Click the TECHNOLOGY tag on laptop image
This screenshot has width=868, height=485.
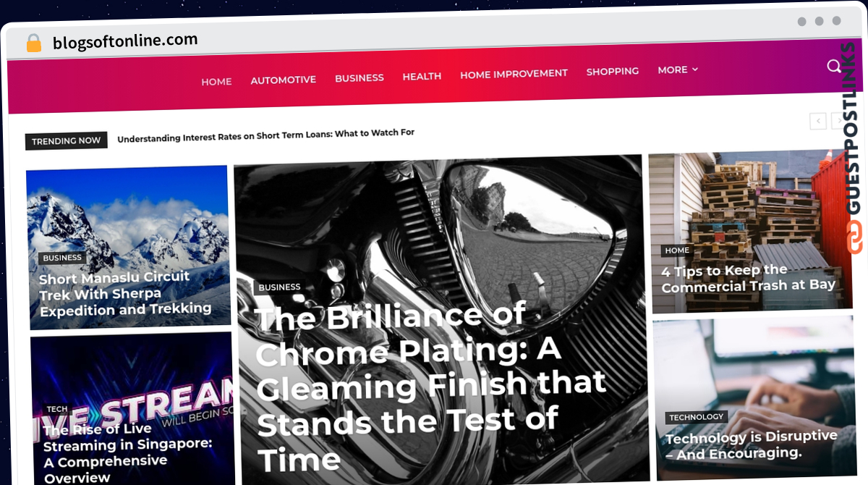click(x=696, y=418)
